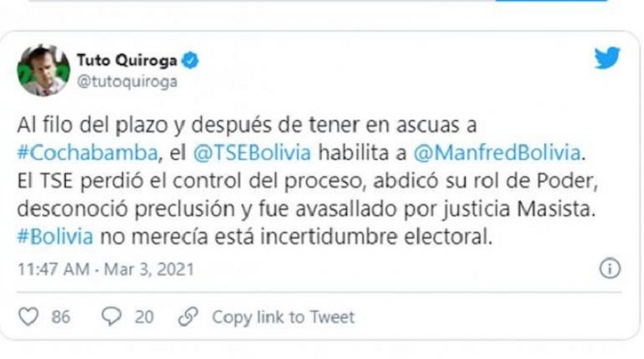The height and width of the screenshot is (359, 644).
Task: Click the reply speech bubble icon
Action: (x=111, y=316)
